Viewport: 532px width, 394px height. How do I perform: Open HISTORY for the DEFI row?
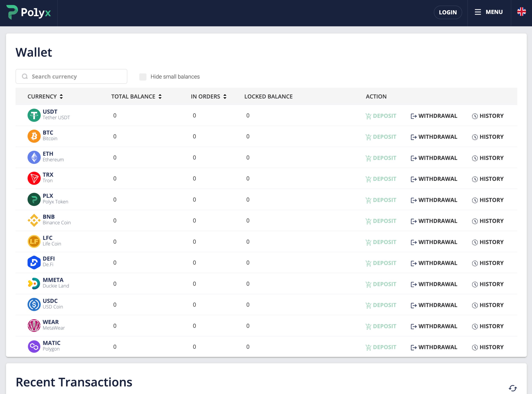point(488,263)
